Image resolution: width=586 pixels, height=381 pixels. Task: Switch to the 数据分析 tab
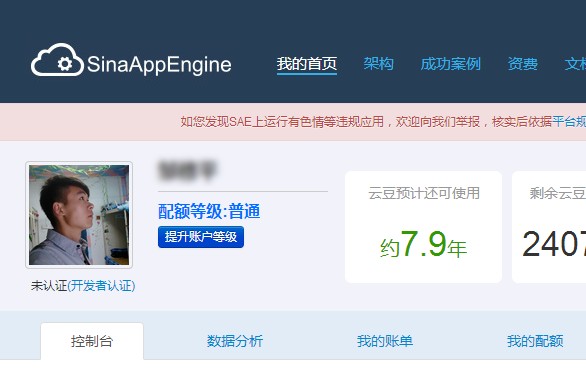[x=235, y=341]
